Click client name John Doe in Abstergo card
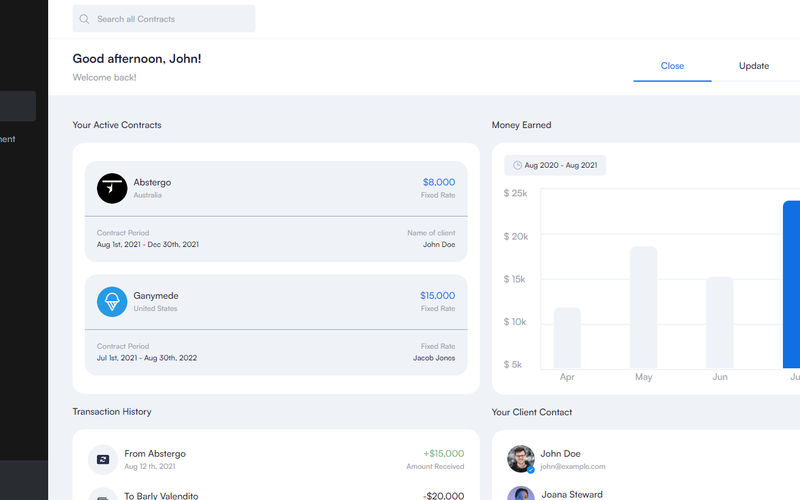 [439, 244]
